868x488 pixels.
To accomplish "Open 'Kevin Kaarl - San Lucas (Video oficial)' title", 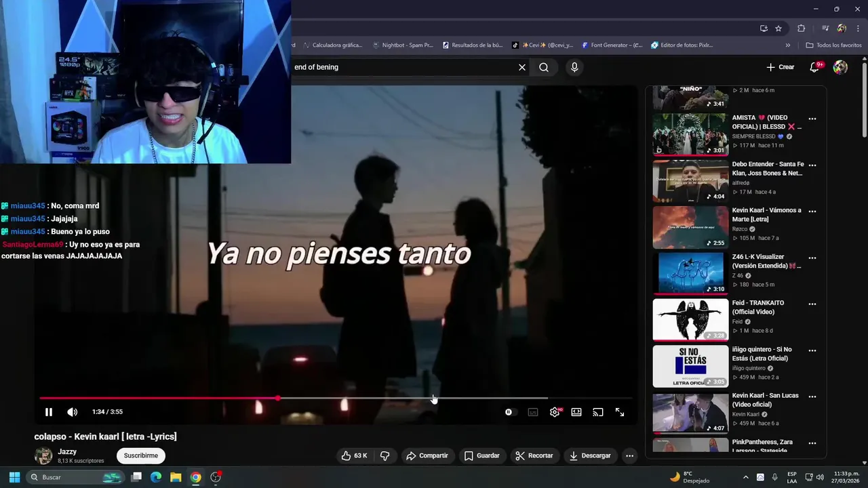I will pyautogui.click(x=765, y=400).
